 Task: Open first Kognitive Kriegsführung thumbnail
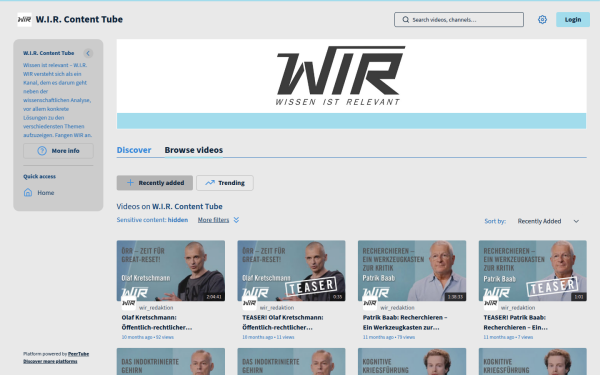coord(412,361)
